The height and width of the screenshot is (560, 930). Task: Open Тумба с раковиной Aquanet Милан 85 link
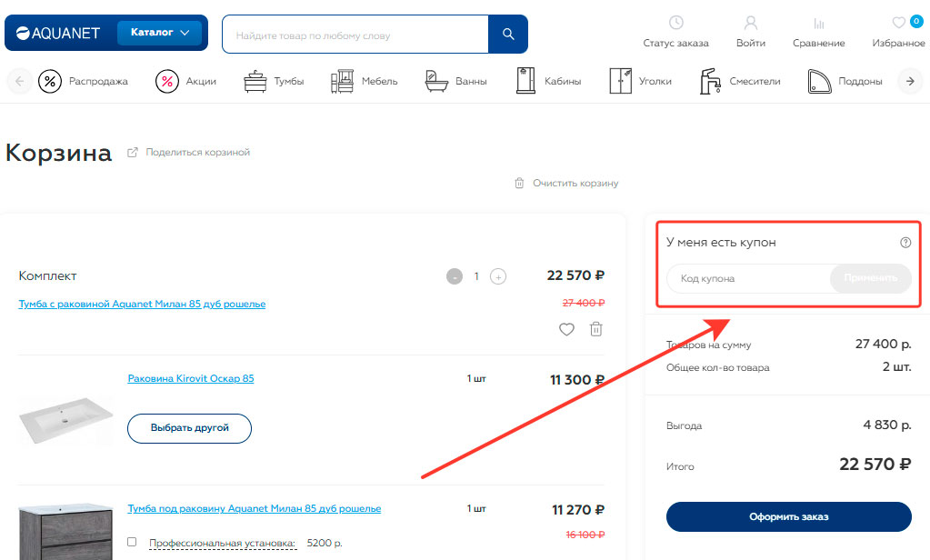tap(143, 304)
